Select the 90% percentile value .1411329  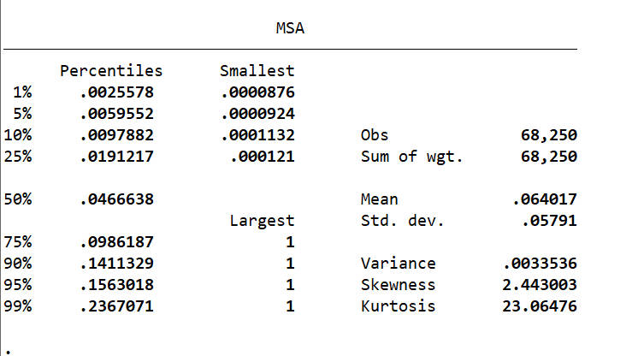tap(115, 264)
